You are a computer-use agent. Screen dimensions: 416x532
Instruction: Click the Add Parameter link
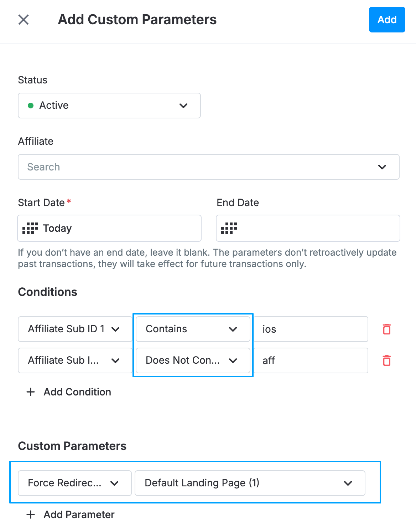click(79, 515)
